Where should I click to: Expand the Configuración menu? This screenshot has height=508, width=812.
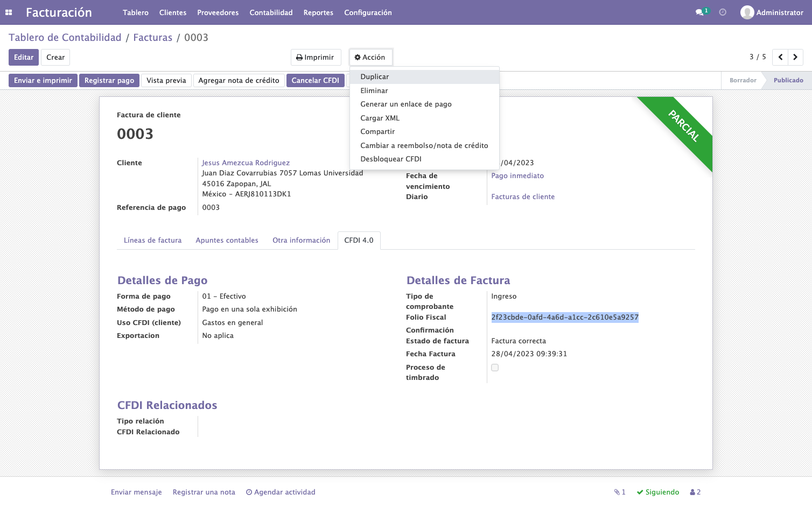tap(368, 12)
